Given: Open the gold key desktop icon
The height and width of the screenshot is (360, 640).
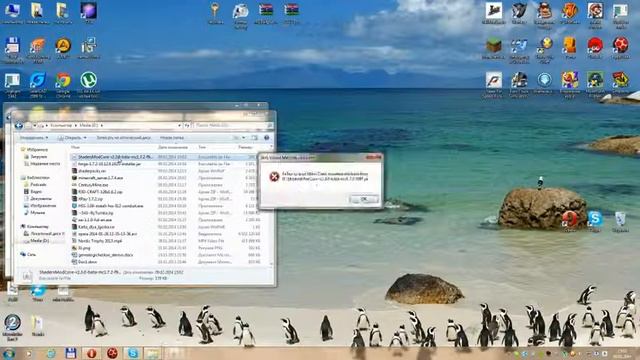Looking at the screenshot, I should tap(215, 10).
